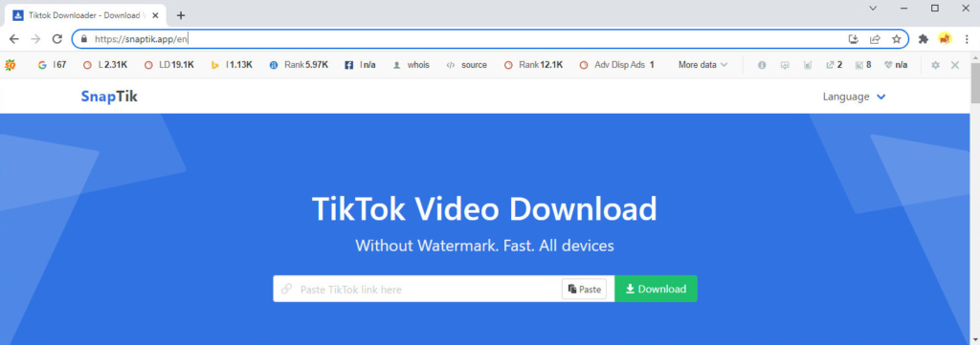
Task: Click the Google index value 67
Action: pos(52,64)
